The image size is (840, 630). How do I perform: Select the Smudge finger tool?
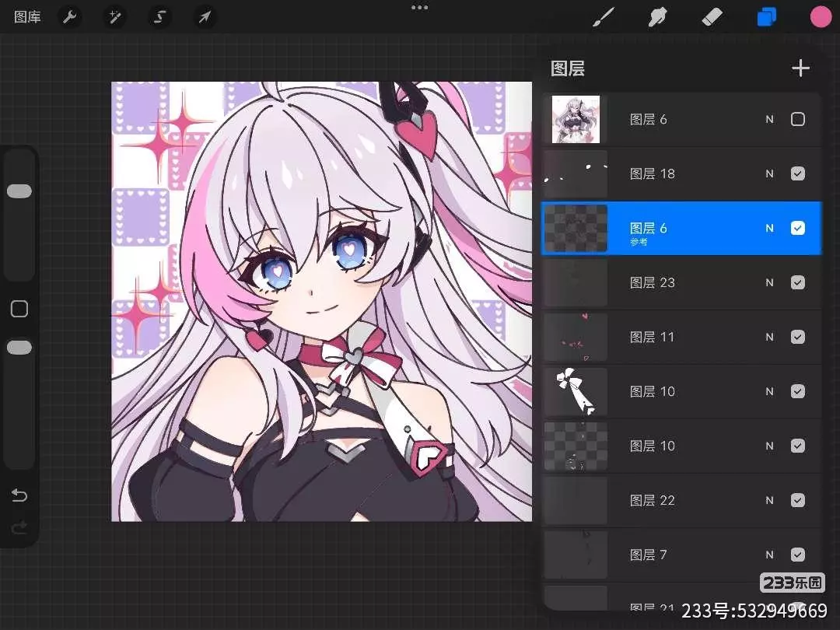click(x=657, y=17)
